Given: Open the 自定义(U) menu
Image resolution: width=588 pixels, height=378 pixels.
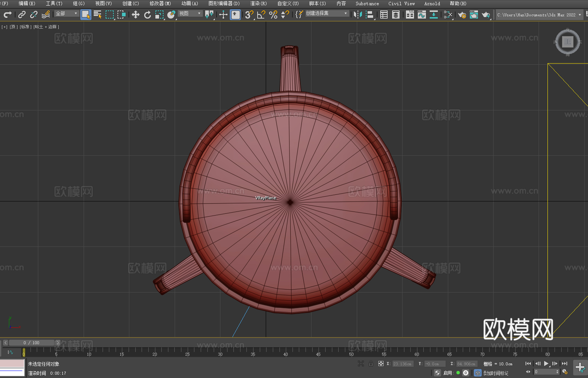Looking at the screenshot, I should coord(288,3).
